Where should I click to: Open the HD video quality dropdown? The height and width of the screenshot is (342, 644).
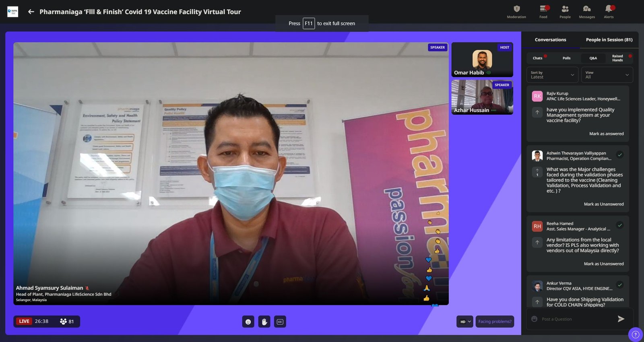coord(465,321)
